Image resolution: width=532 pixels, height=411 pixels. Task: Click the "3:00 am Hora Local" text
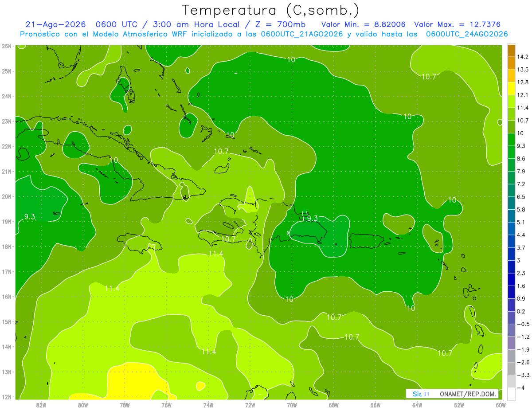click(197, 24)
